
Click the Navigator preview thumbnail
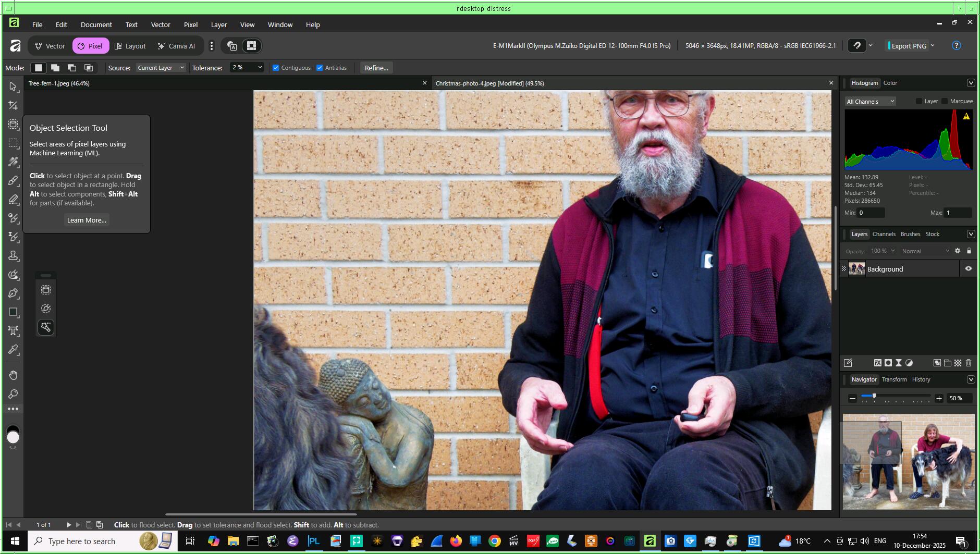pos(908,461)
